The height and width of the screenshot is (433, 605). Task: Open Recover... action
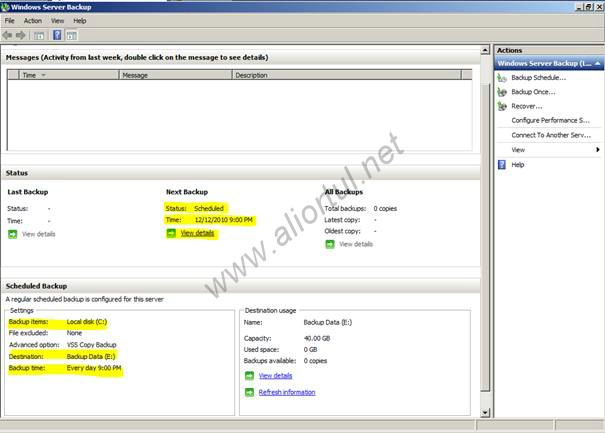527,106
